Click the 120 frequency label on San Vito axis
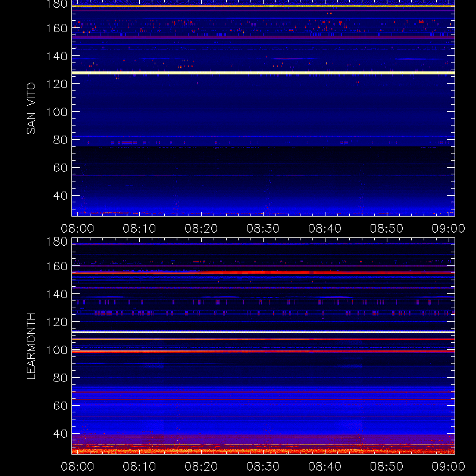The height and width of the screenshot is (476, 476). [x=57, y=84]
